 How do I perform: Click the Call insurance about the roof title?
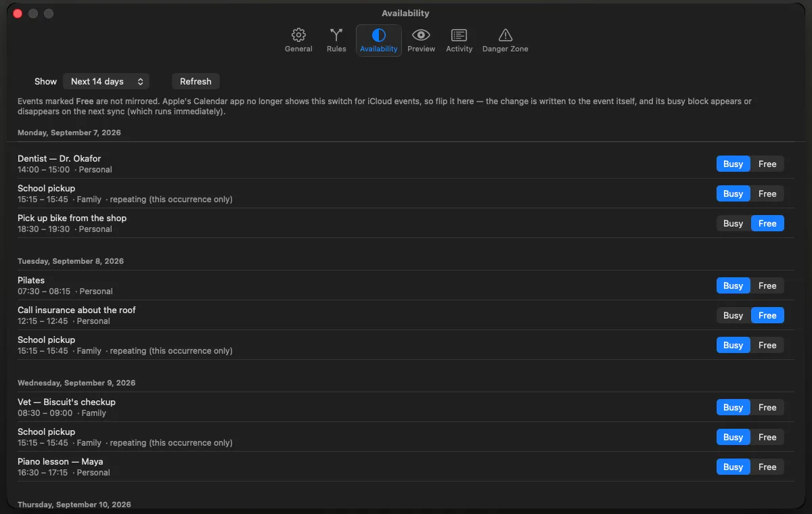(76, 310)
